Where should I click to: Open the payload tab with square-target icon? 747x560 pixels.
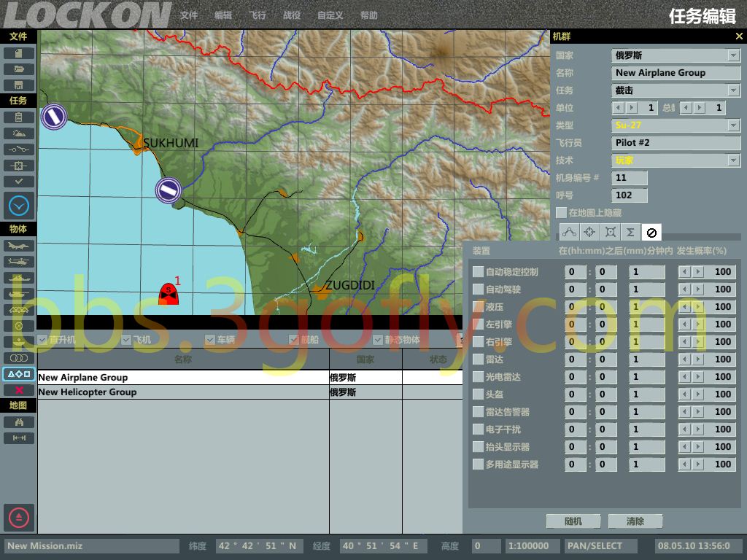point(611,233)
